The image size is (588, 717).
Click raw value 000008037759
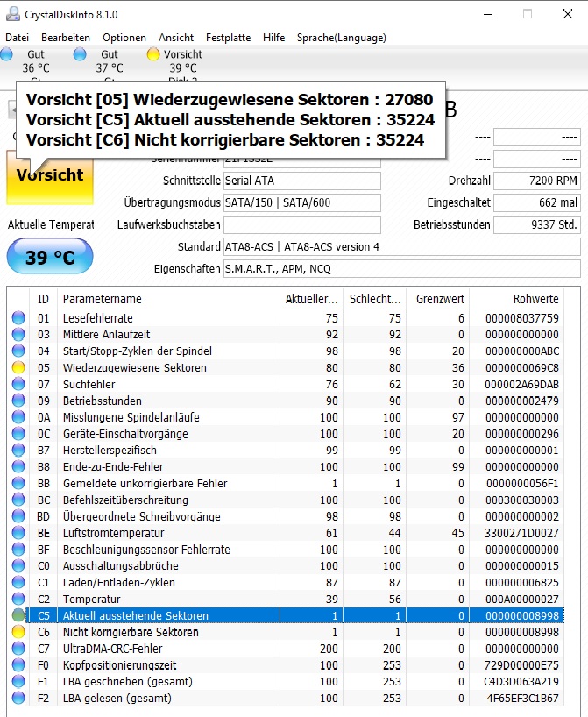coord(522,318)
